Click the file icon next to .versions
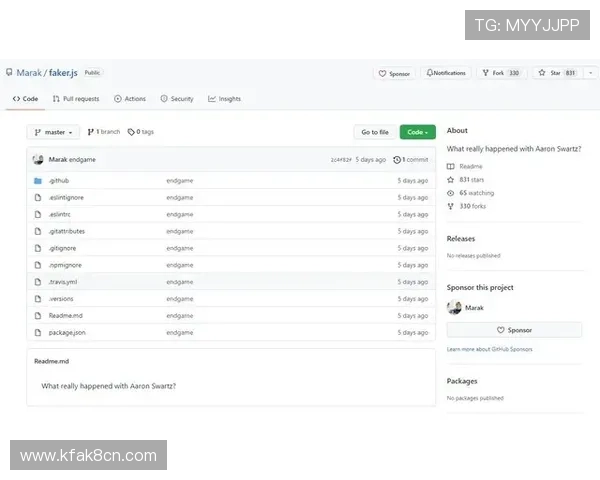This screenshot has width=600, height=480. click(38, 299)
